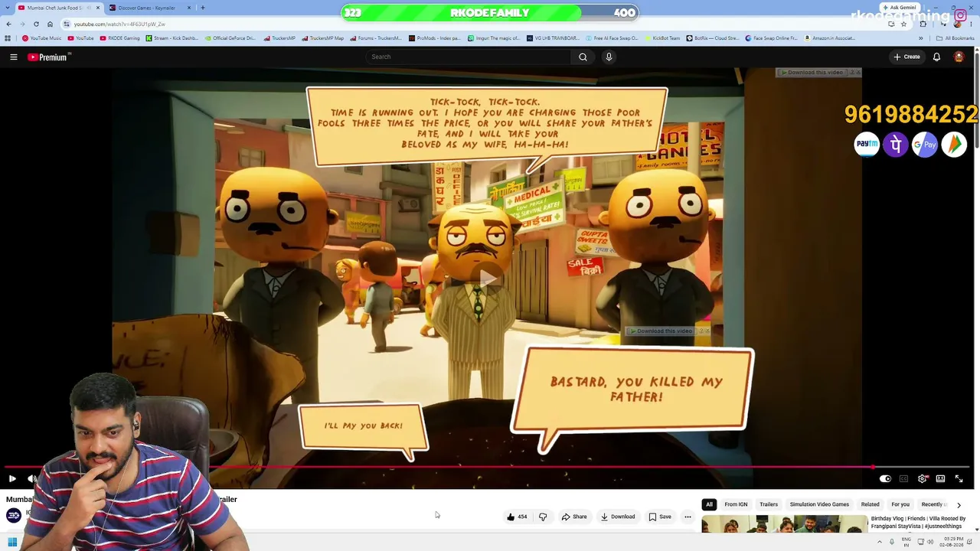
Task: Expand the hidden bookmarks chevron
Action: pos(922,38)
